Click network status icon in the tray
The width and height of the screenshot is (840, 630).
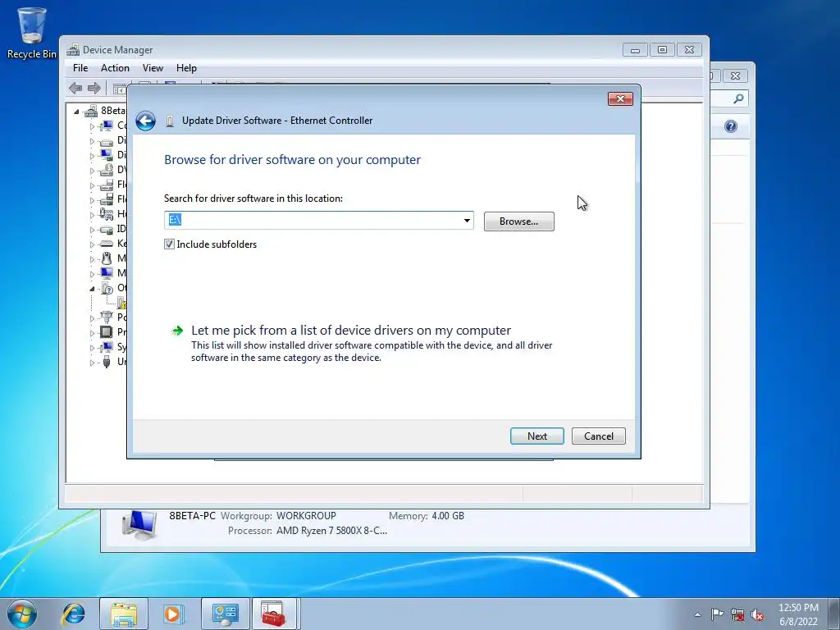737,614
